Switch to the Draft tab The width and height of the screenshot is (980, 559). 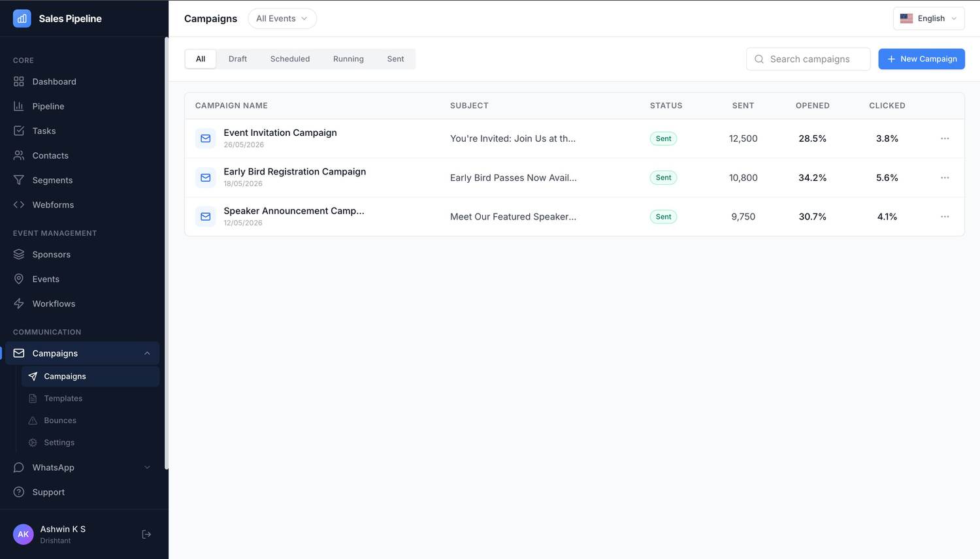[238, 59]
